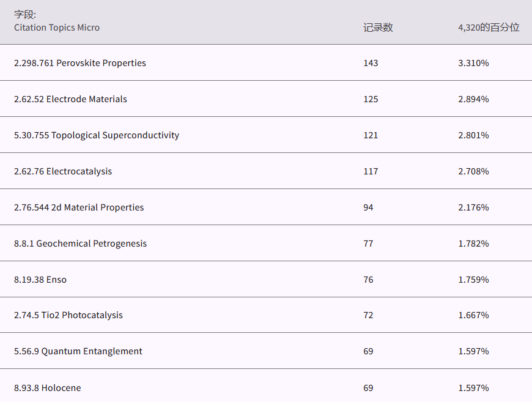
Task: Select the 2.176% percentage cell
Action: coord(473,207)
